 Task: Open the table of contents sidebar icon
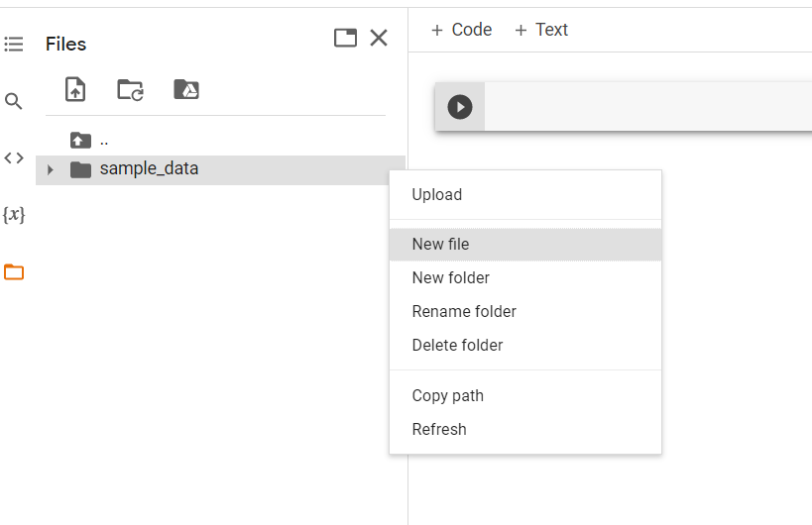pyautogui.click(x=14, y=44)
